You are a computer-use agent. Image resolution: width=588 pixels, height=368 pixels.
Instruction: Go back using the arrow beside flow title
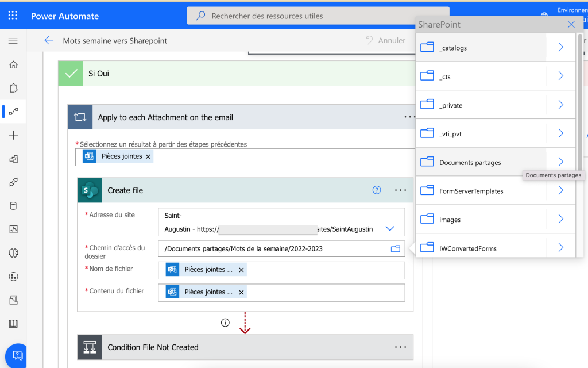(49, 40)
